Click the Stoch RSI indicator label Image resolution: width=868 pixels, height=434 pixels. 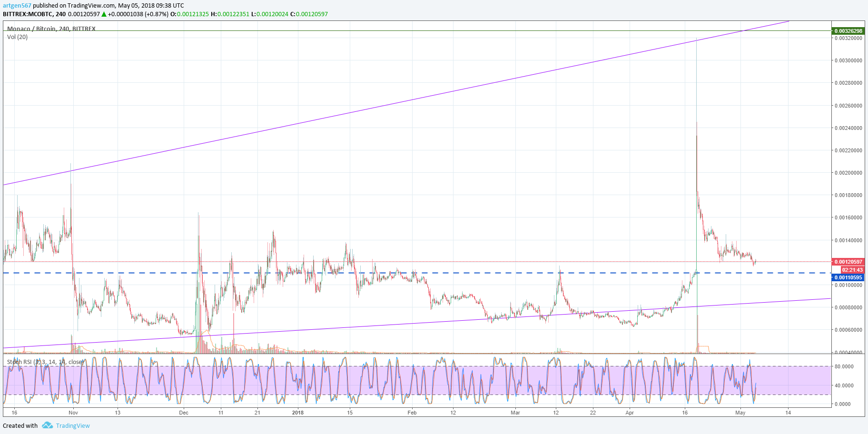[x=45, y=362]
